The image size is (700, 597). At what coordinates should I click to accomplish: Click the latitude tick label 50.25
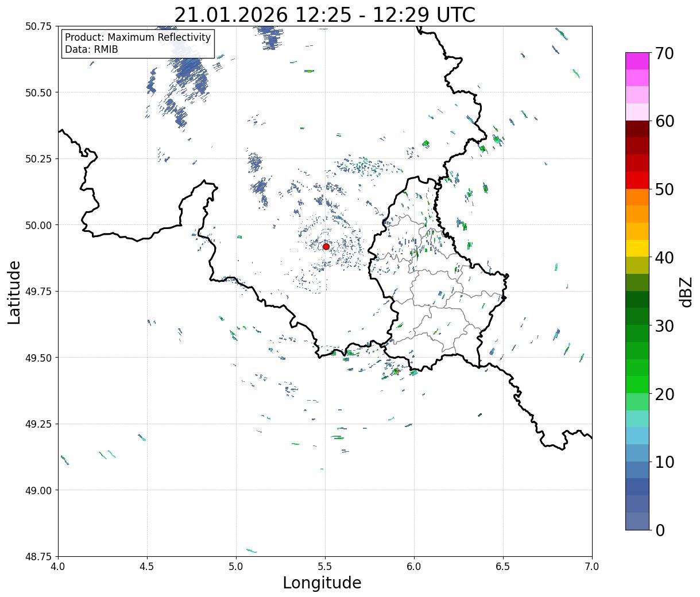pos(38,159)
